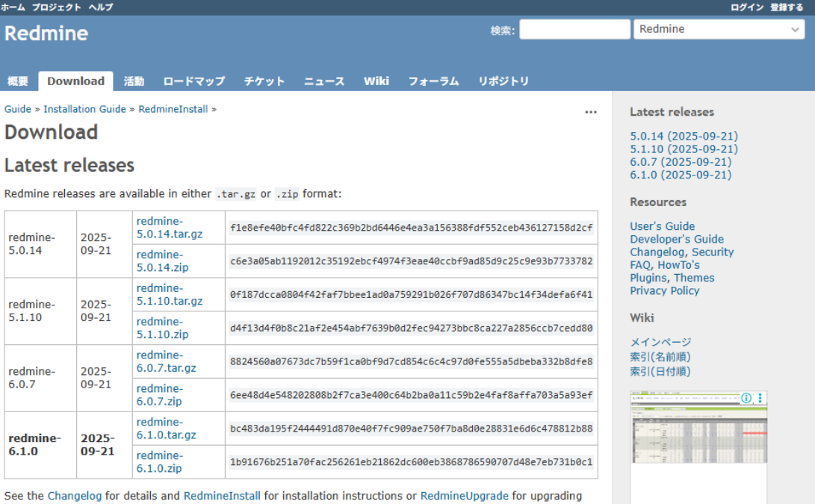Click the ad info icon on thumbnail
Image resolution: width=815 pixels, height=504 pixels.
tap(746, 398)
